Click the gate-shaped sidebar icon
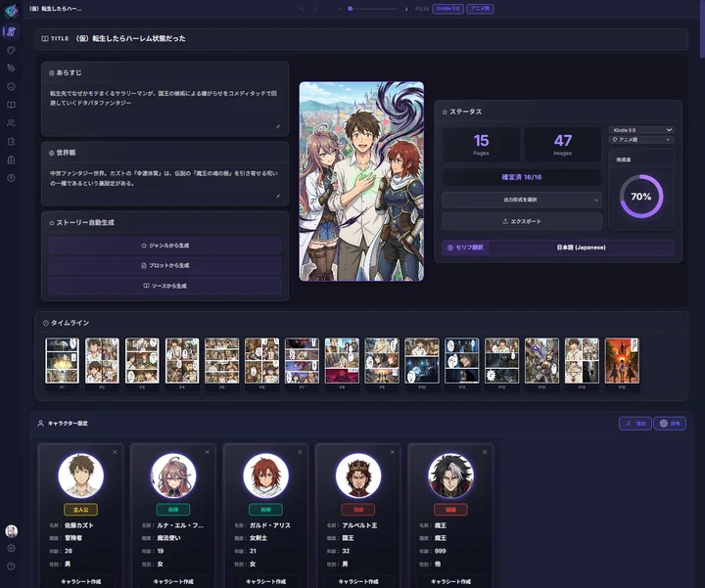Screen dimensions: 705x588 click(x=11, y=159)
